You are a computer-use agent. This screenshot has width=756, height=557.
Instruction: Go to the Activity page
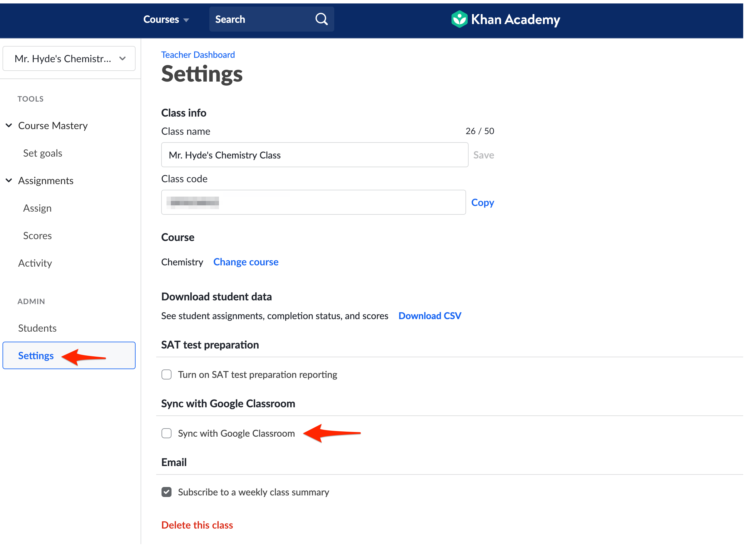click(35, 263)
